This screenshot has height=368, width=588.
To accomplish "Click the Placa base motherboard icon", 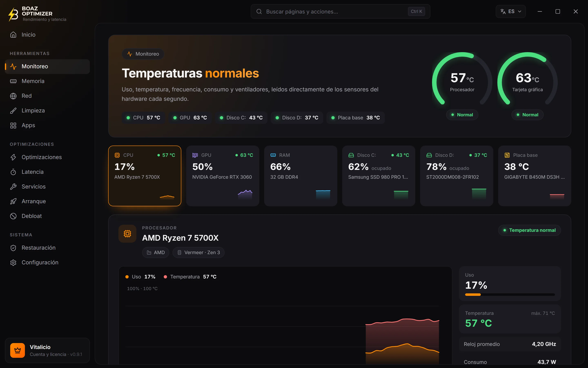I will point(507,155).
